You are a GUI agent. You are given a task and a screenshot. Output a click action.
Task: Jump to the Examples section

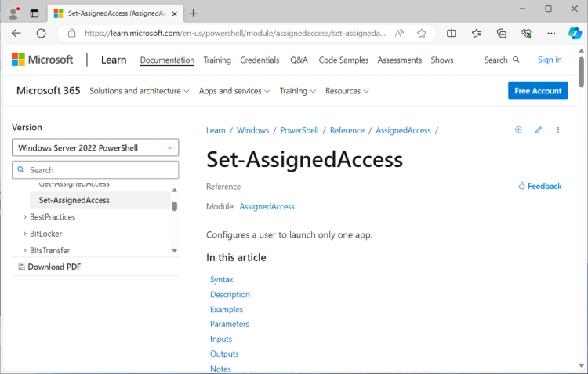(226, 310)
